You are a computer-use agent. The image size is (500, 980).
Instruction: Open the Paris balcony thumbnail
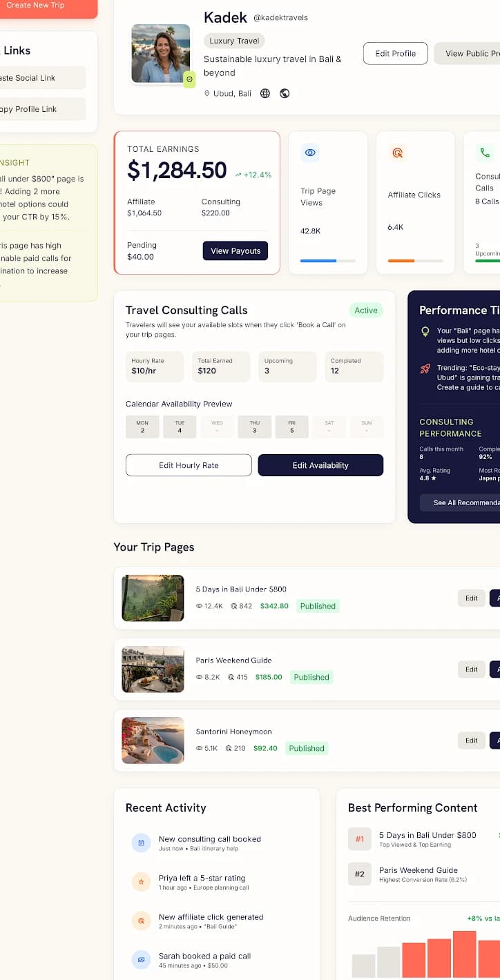click(153, 669)
